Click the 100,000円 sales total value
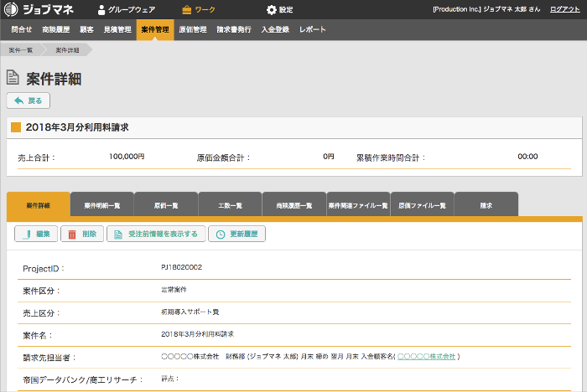Viewport: 587px width, 392px height. tap(127, 157)
